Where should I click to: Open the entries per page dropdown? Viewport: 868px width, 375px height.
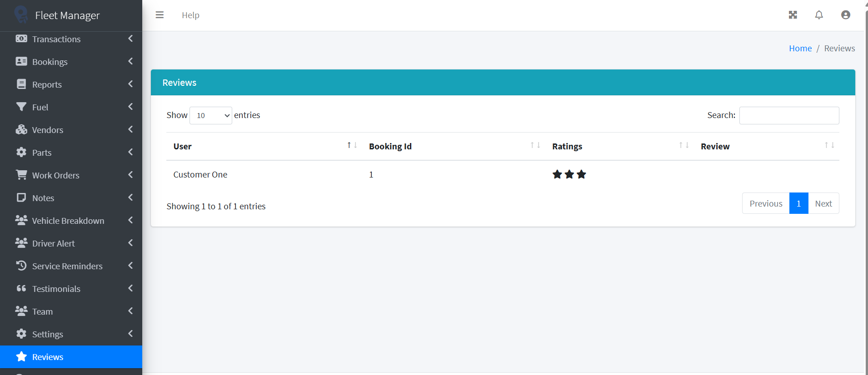tap(211, 115)
